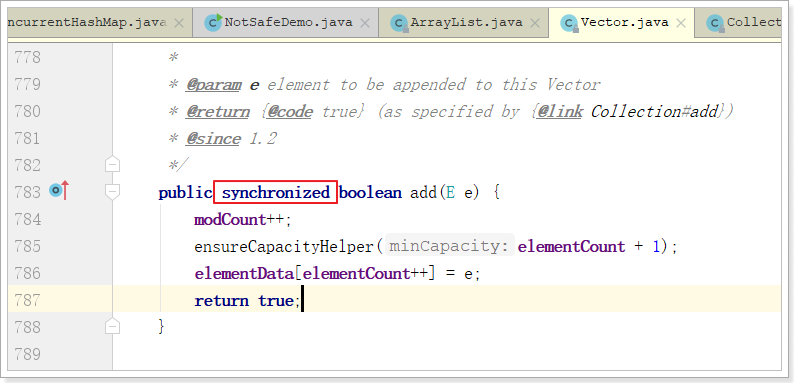Click elementData on line 786
This screenshot has height=383, width=794.
pyautogui.click(x=244, y=274)
